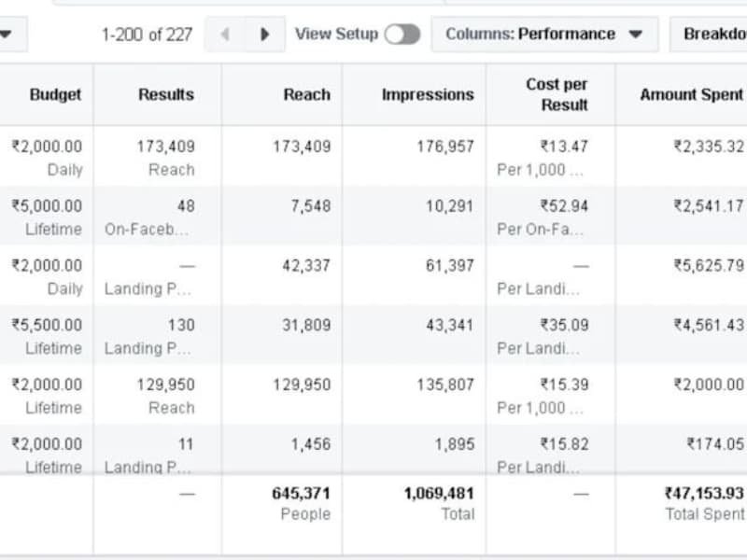
Task: Go to the next page of results
Action: 265,35
